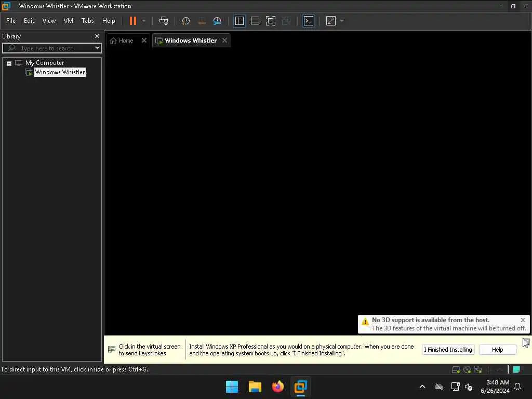Click the hard disk status bar icon

tap(456, 369)
